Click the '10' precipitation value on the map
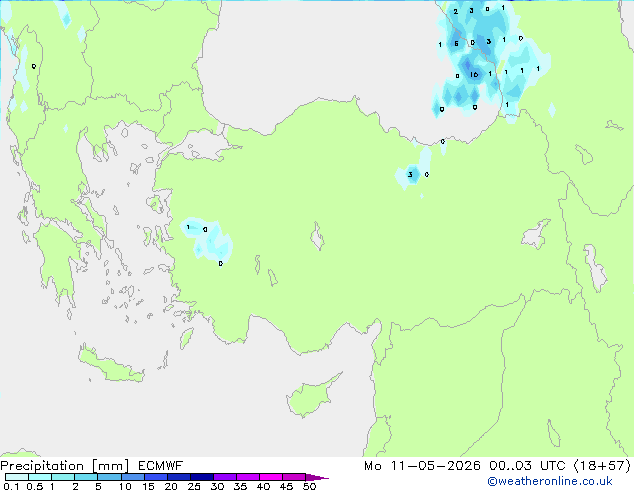634x490 pixels. click(474, 74)
